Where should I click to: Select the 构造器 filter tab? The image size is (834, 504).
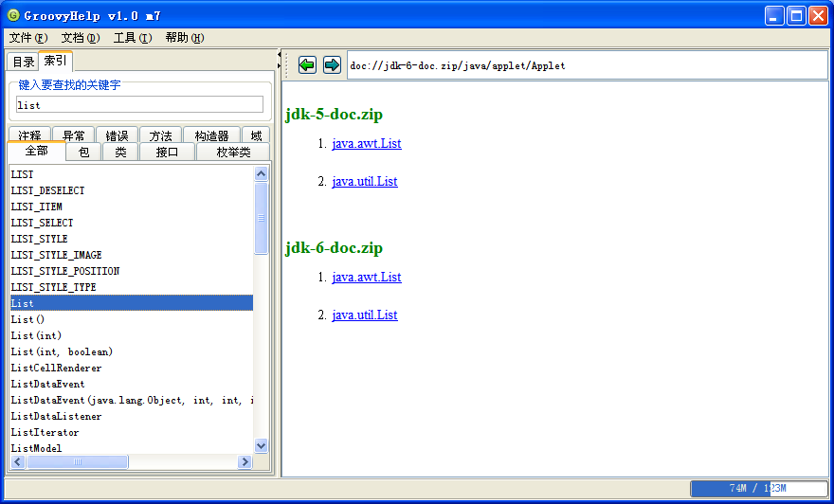211,135
